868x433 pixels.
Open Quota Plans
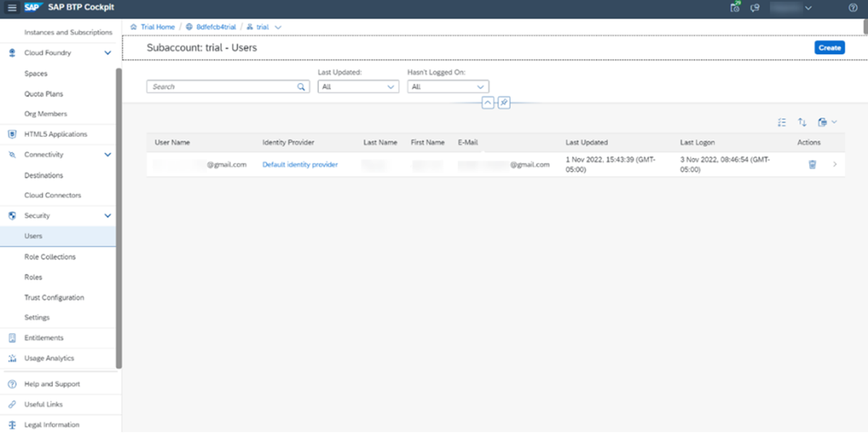(x=44, y=94)
